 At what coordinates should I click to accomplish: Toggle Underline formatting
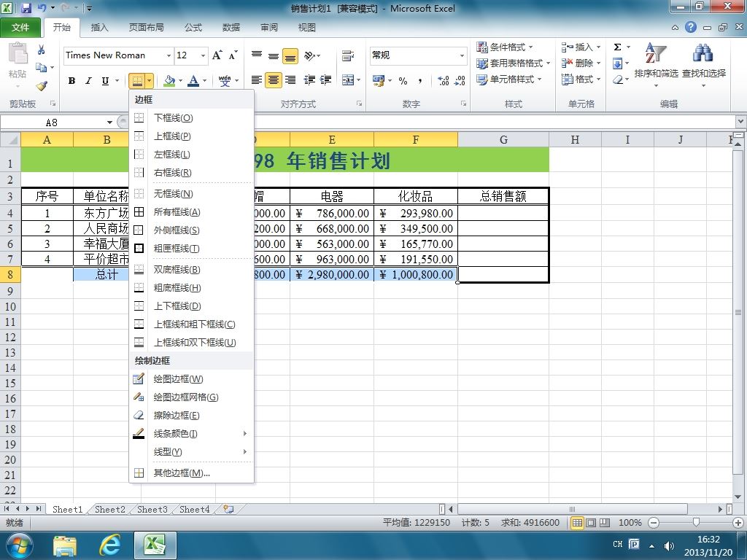click(105, 80)
